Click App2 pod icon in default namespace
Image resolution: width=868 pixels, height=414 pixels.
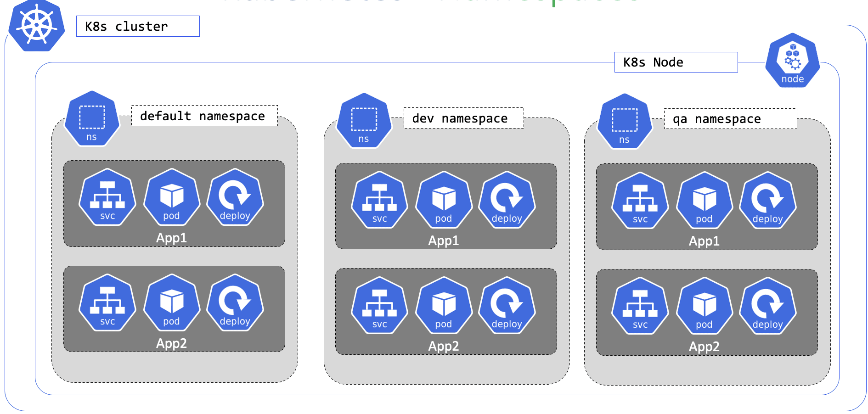point(172,303)
